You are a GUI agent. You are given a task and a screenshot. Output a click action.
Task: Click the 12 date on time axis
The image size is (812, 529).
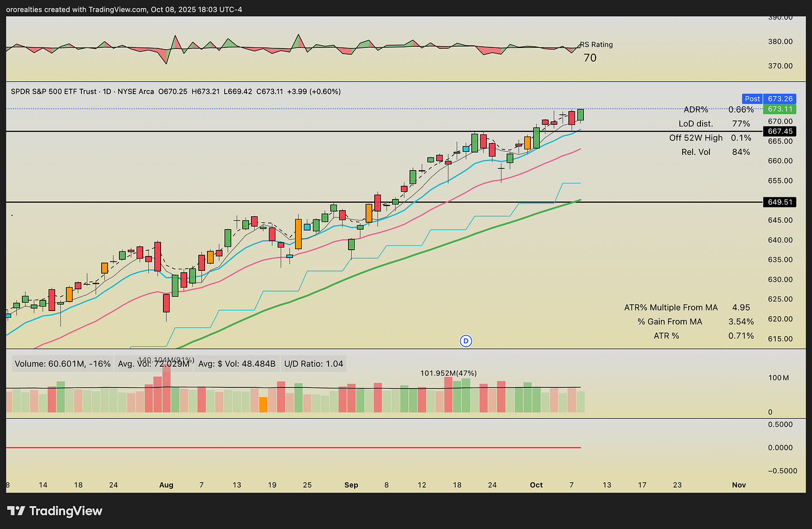tap(422, 485)
